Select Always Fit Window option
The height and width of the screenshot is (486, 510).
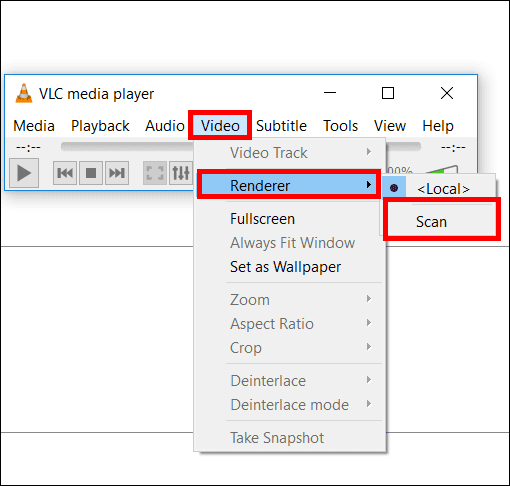tap(289, 243)
